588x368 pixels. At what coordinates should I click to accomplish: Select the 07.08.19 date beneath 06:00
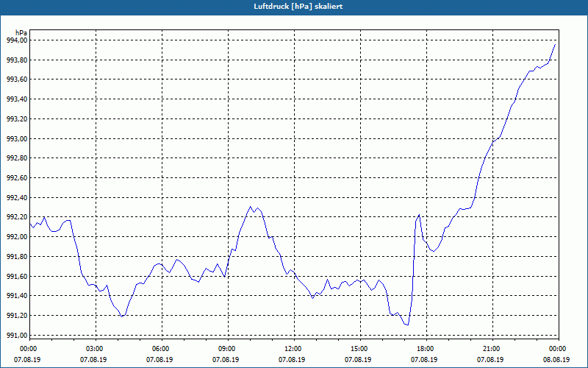click(x=159, y=359)
